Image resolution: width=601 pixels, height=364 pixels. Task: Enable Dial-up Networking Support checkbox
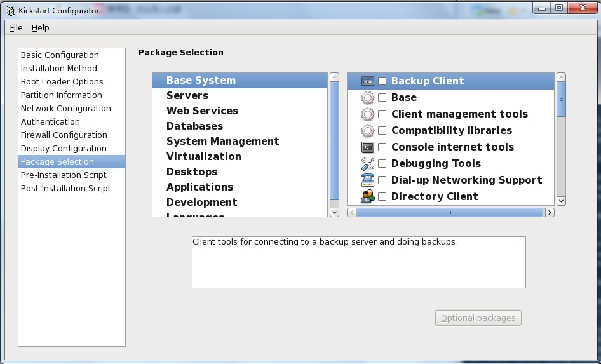(x=382, y=180)
